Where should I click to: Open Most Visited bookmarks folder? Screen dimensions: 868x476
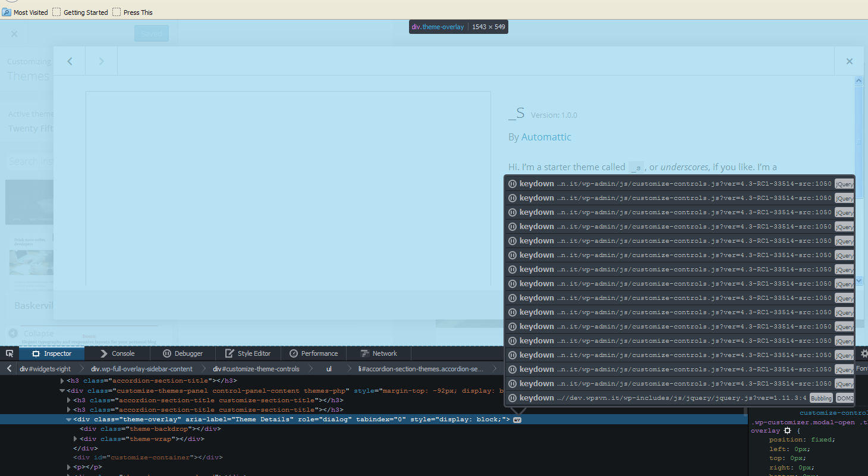[25, 12]
